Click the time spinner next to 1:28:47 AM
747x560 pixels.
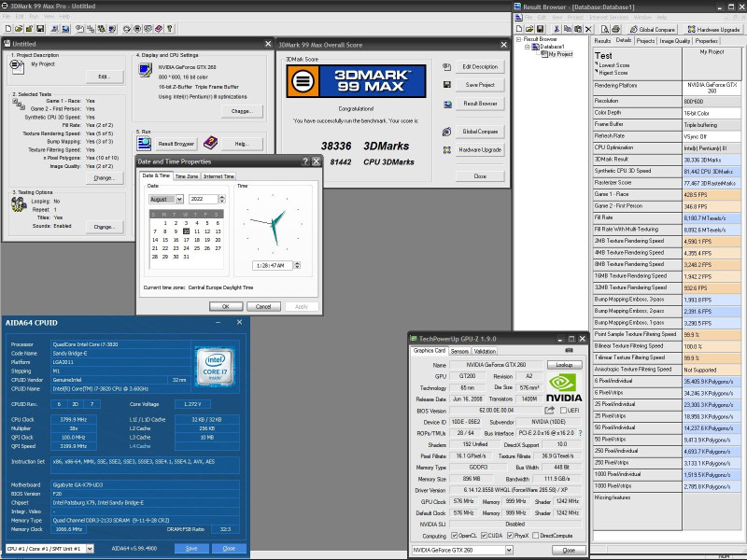coord(297,265)
